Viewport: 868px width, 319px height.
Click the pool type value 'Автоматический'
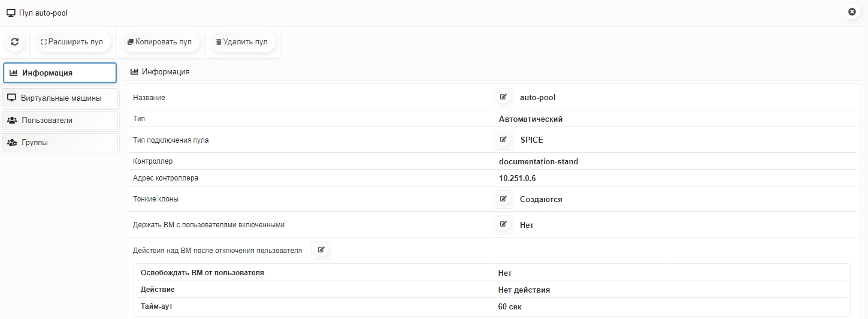pos(530,119)
